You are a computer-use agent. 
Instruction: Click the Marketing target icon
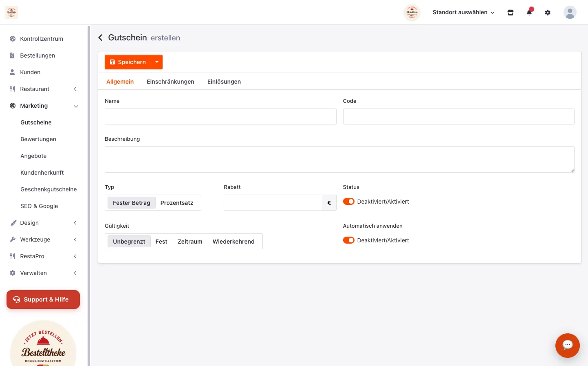click(x=13, y=106)
